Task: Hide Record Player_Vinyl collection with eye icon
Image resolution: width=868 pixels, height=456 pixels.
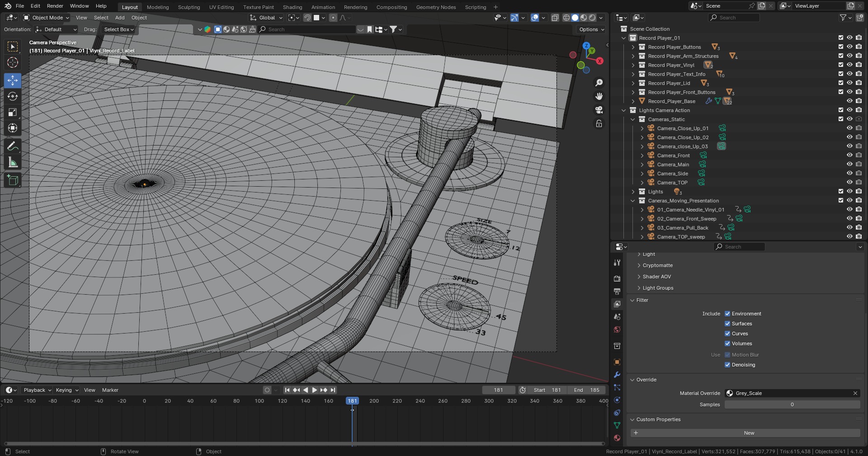Action: point(849,65)
